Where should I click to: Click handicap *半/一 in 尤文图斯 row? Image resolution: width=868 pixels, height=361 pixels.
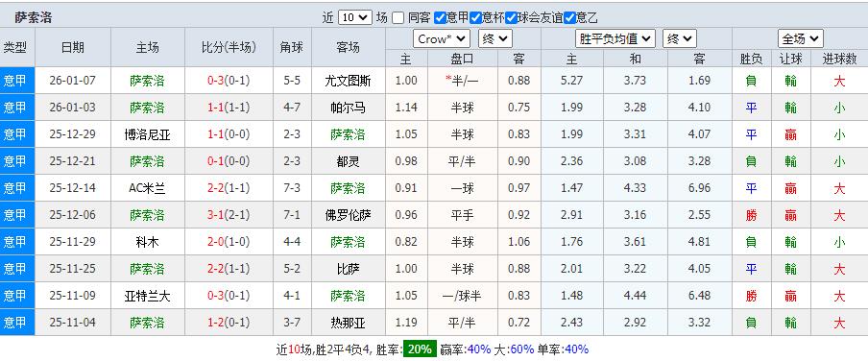462,81
